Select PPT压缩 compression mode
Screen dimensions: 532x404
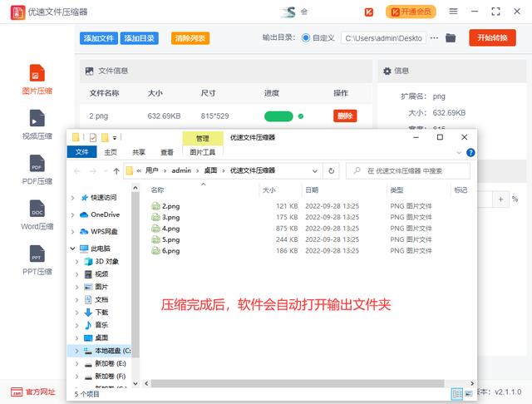37,260
